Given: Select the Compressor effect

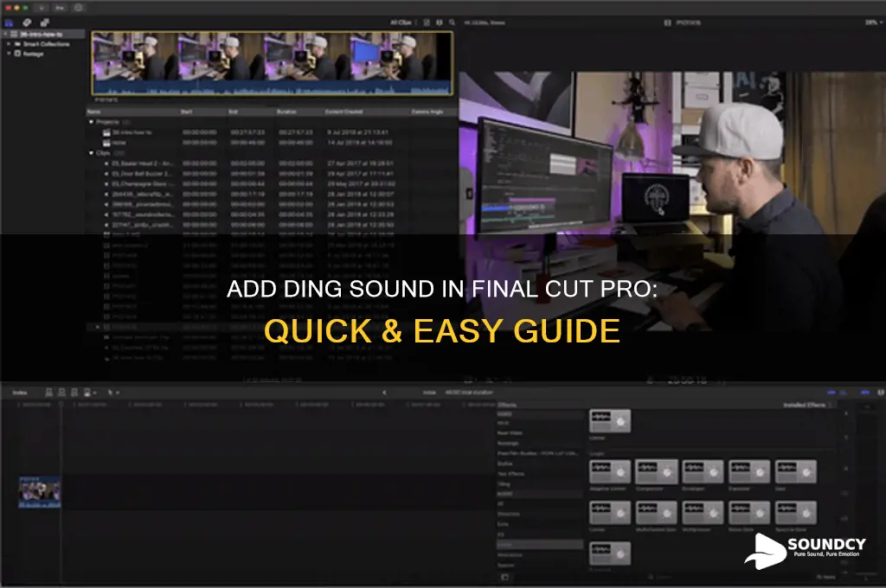Looking at the screenshot, I should [x=656, y=471].
